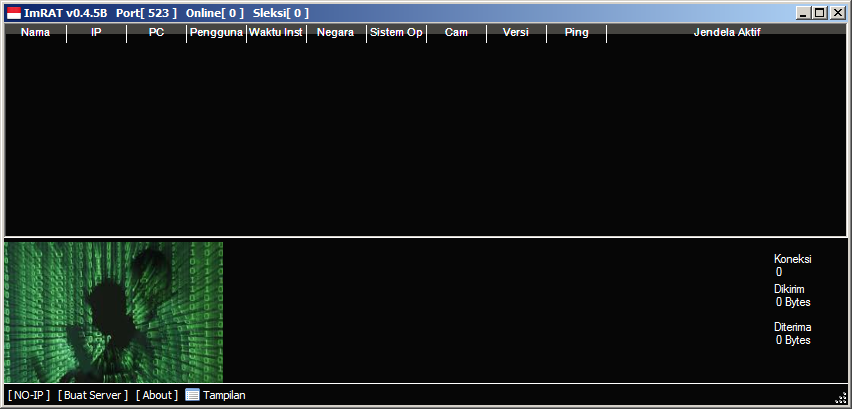
Task: Maximize the ImRAT window
Action: [x=820, y=13]
